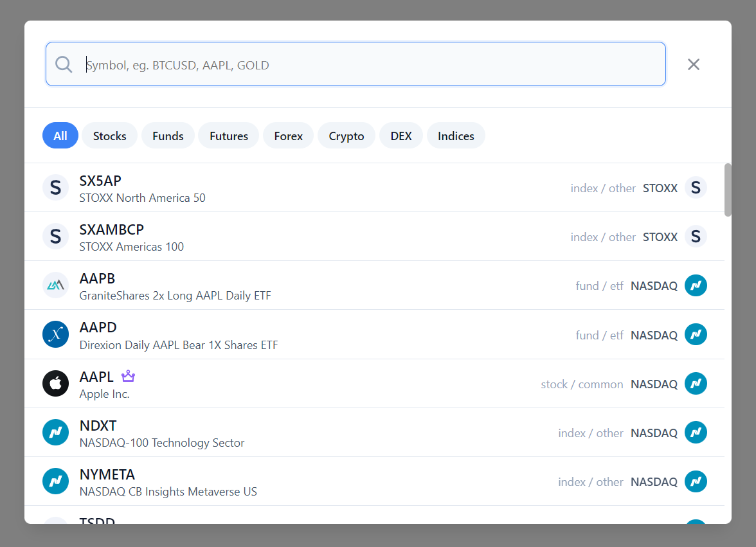Click the Apple logo icon

pos(55,384)
